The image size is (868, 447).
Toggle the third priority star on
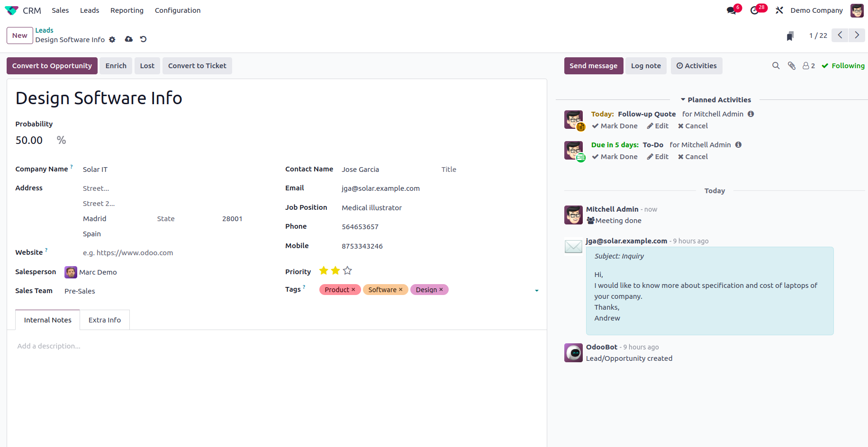coord(347,270)
